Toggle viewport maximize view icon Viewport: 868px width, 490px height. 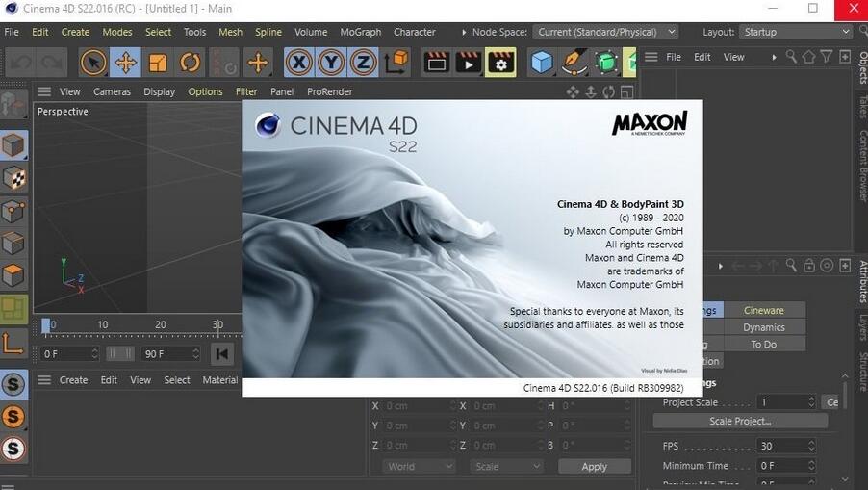click(626, 91)
